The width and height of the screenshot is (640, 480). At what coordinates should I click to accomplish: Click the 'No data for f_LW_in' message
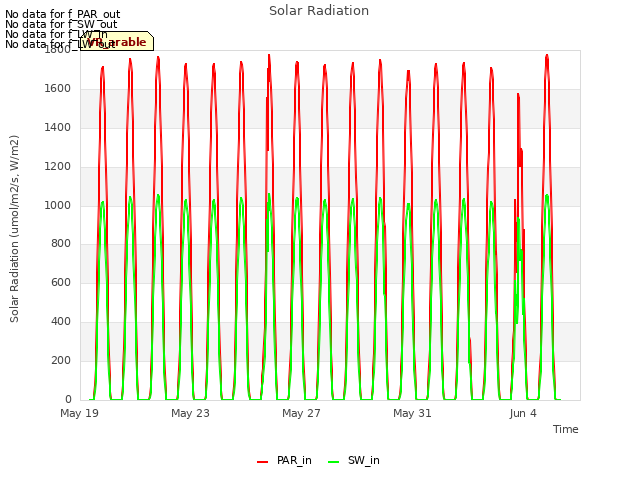click(56, 34)
